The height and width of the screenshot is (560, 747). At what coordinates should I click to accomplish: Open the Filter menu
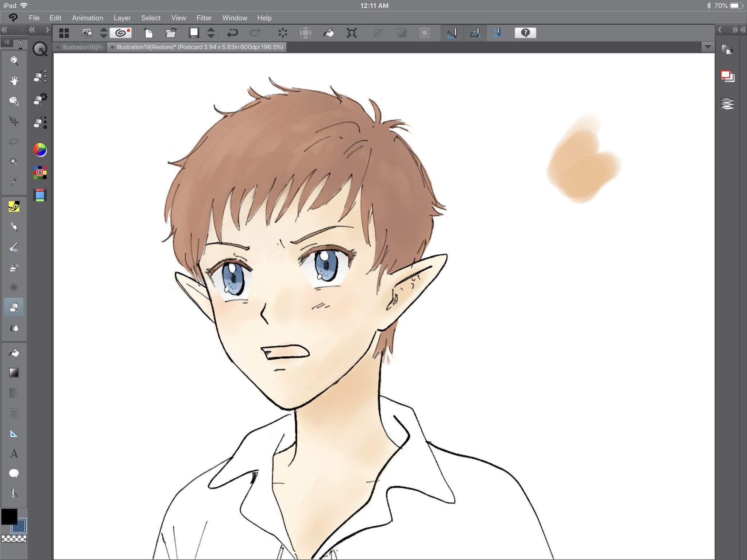[x=204, y=18]
